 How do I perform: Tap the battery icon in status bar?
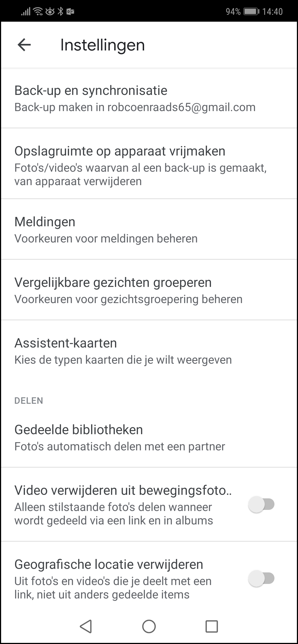[x=251, y=12]
